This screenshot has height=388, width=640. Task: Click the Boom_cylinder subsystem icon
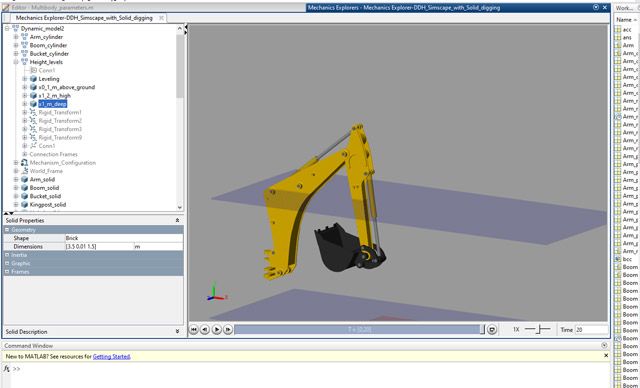(24, 45)
